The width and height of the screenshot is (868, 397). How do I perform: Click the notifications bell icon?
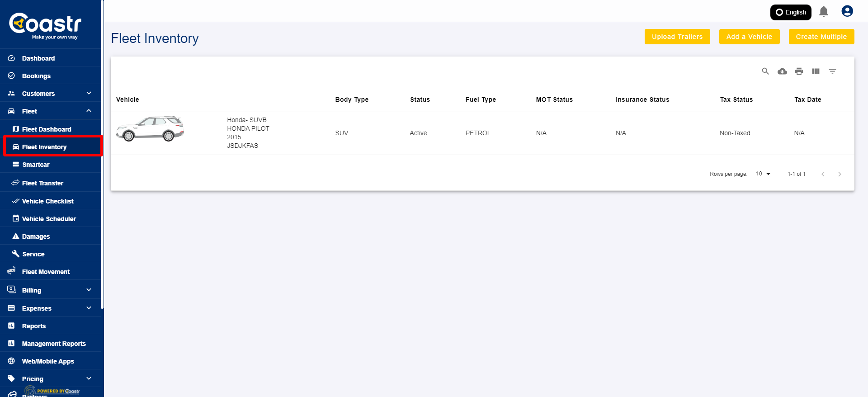(824, 12)
